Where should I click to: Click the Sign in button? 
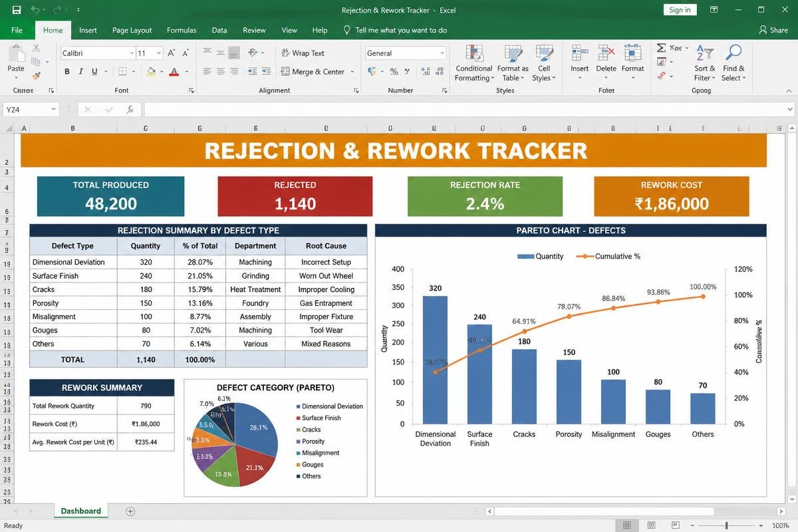point(680,10)
